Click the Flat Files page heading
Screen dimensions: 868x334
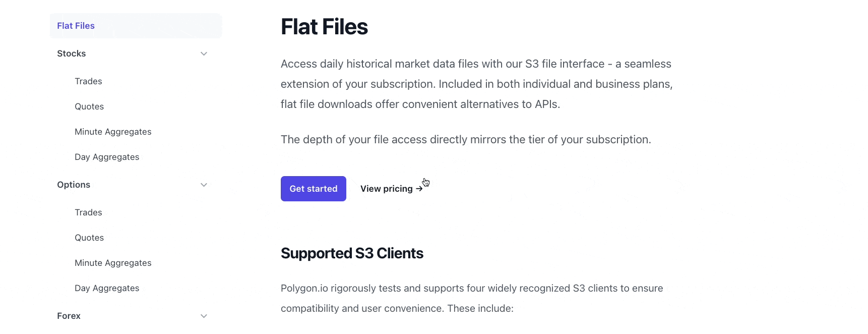[324, 27]
